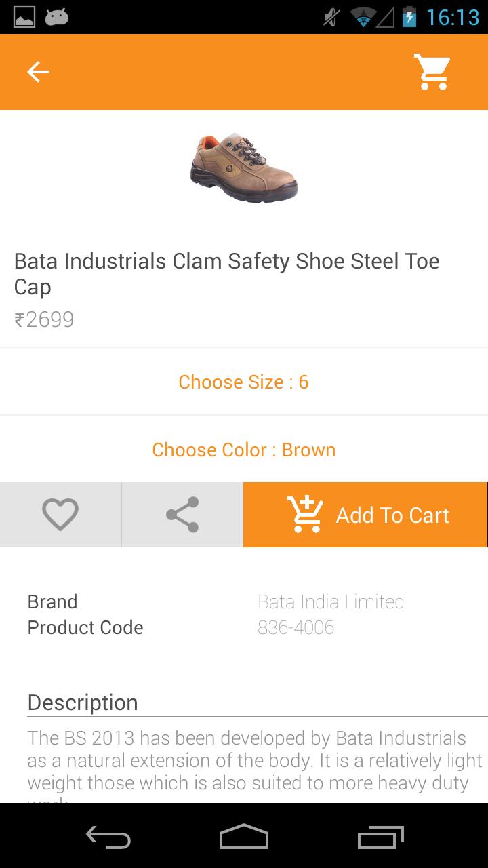Tap the Description section heading

click(83, 703)
